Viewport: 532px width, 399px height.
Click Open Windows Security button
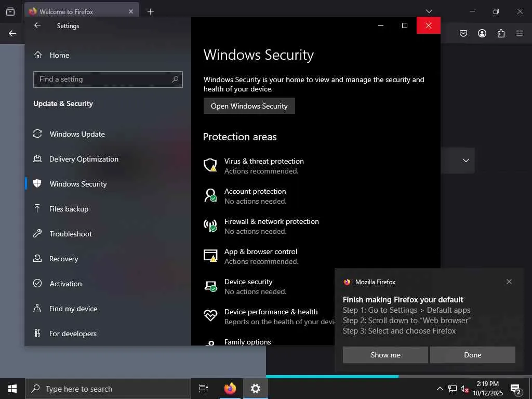tap(249, 106)
